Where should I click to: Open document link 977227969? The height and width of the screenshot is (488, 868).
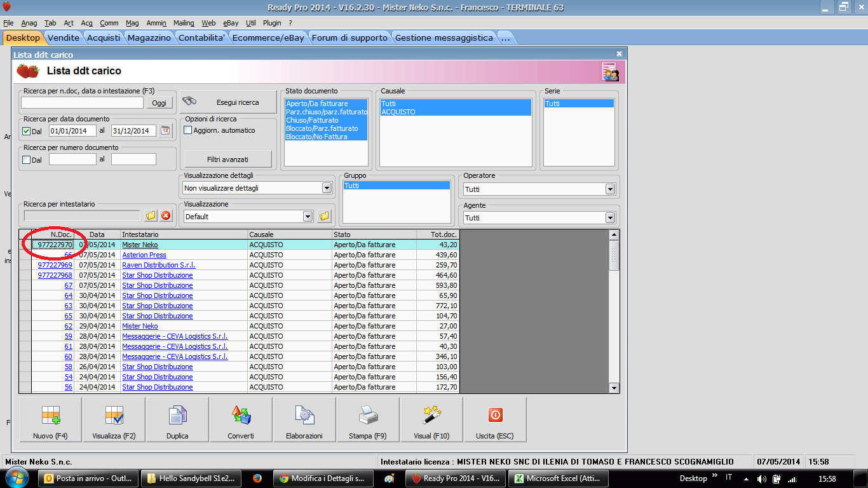coord(55,265)
